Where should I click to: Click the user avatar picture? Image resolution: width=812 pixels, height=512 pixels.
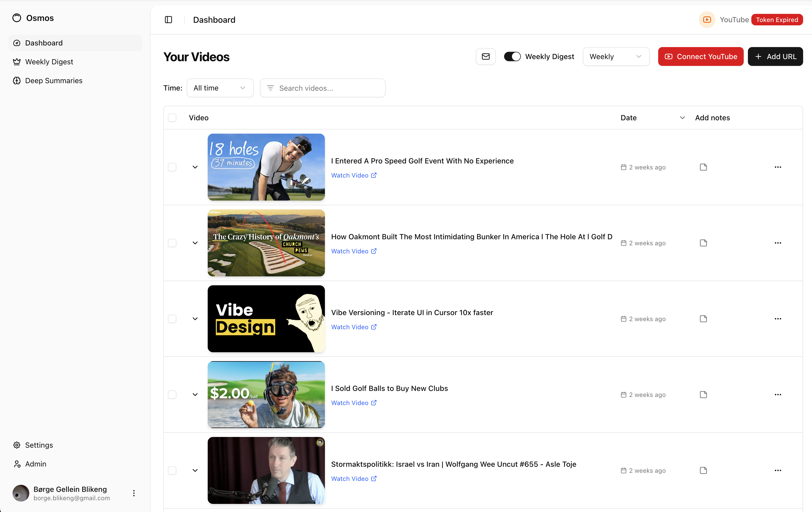coord(21,493)
